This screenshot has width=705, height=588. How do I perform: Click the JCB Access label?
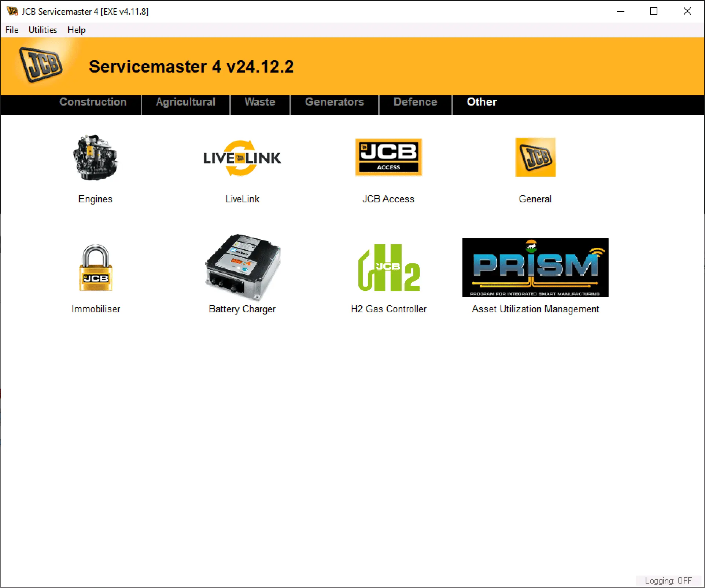click(388, 199)
